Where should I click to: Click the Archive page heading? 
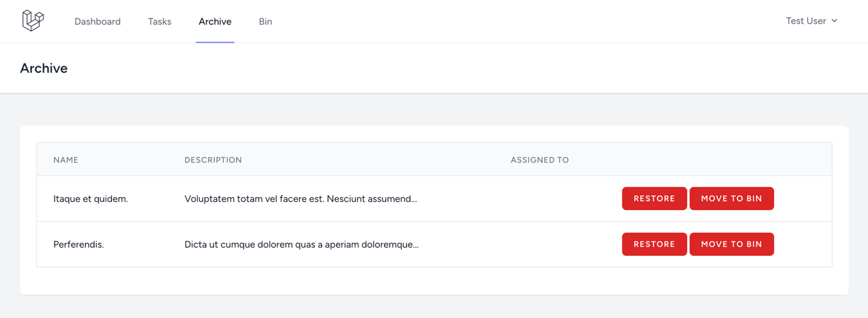point(44,68)
